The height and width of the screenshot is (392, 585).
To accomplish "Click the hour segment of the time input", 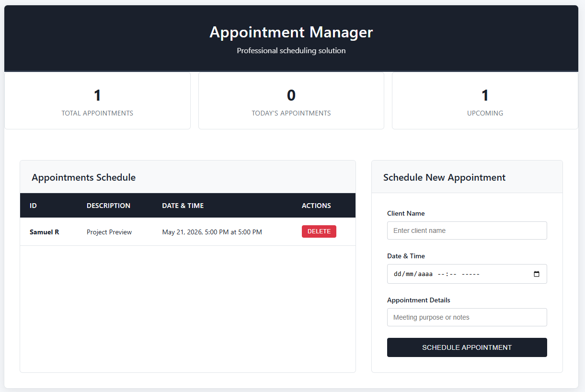I will [441, 274].
